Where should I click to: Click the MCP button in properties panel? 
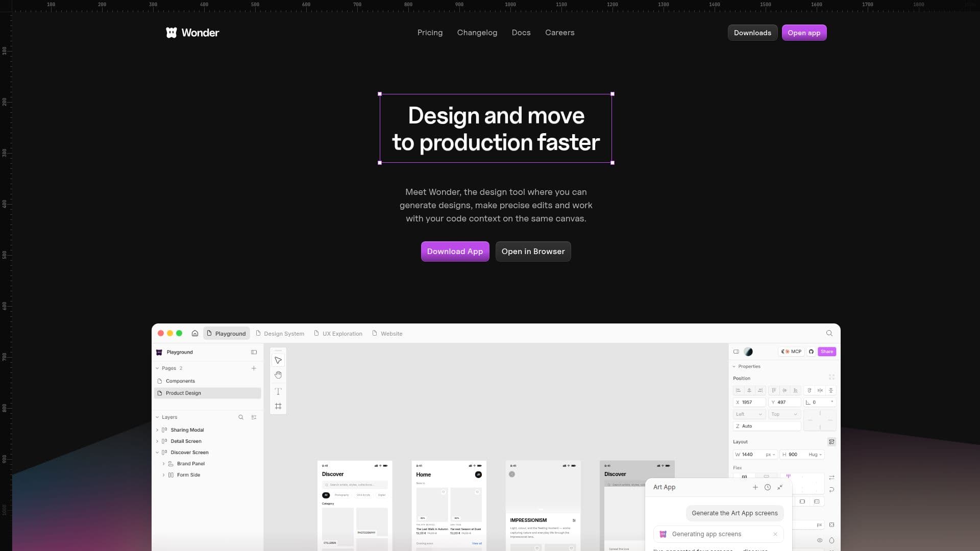791,352
